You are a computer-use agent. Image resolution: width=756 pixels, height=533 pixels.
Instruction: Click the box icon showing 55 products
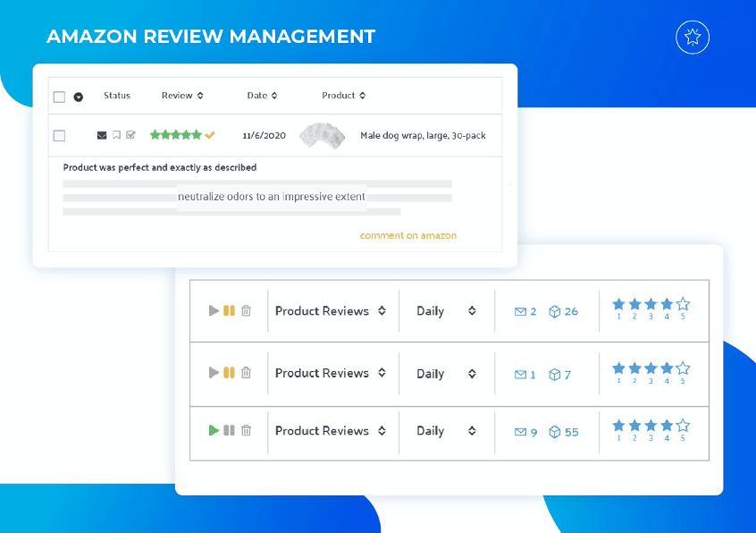564,432
